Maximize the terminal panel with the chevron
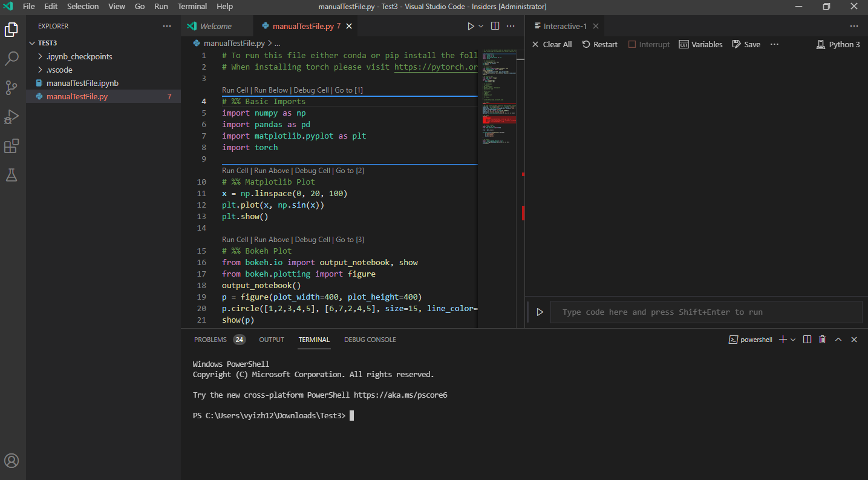 (x=838, y=339)
